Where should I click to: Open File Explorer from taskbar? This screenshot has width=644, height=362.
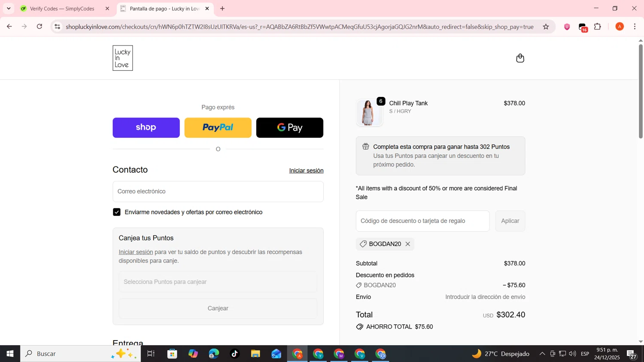(x=255, y=354)
